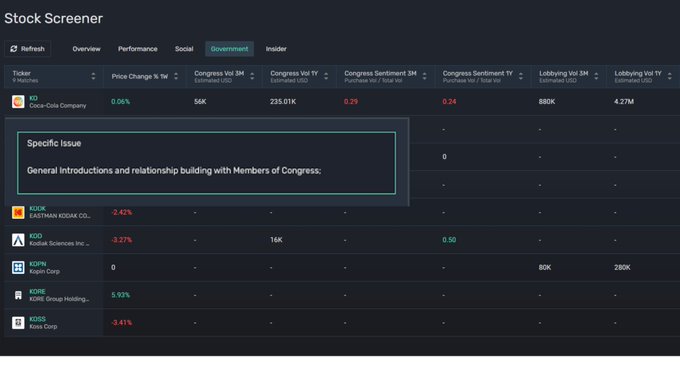Open the KODK ticker link
The image size is (680, 383).
37,209
